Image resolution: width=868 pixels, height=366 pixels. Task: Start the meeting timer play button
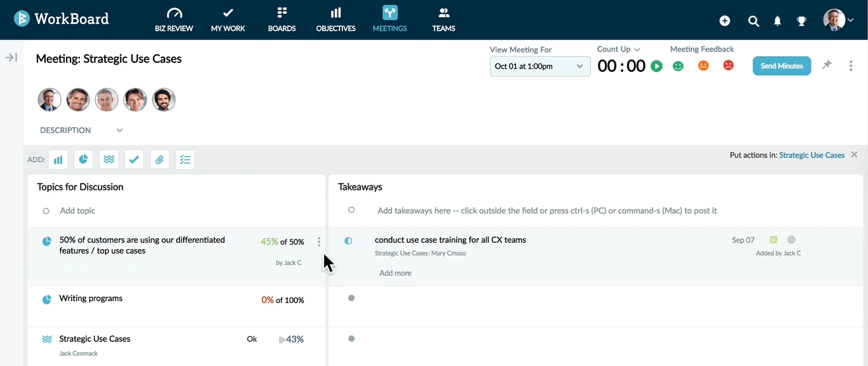(656, 66)
